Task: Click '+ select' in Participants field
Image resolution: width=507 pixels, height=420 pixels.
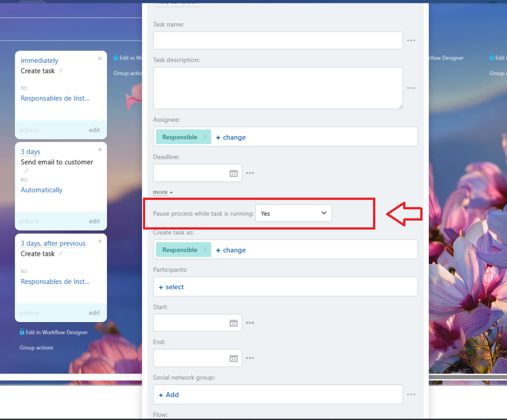Action: [x=171, y=287]
